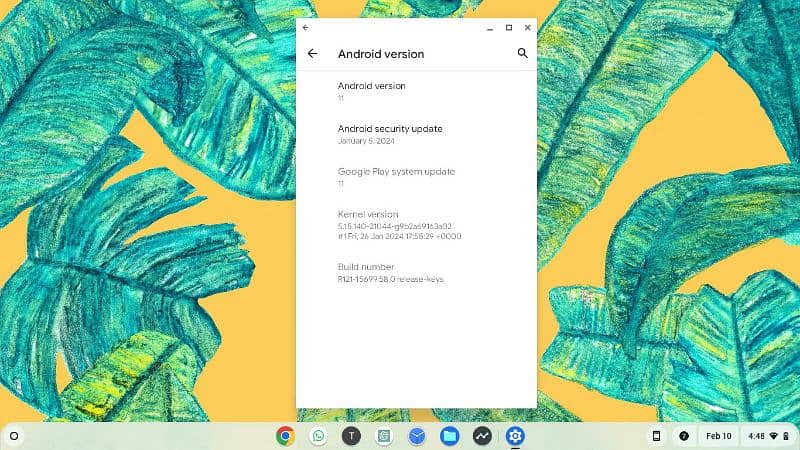Click the search magnifier in Android version header

point(522,54)
